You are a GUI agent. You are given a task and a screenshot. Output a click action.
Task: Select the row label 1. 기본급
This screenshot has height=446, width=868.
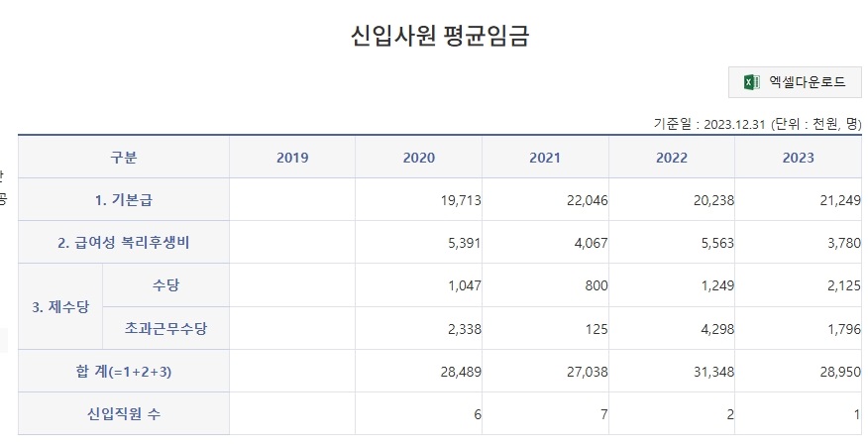(x=124, y=199)
